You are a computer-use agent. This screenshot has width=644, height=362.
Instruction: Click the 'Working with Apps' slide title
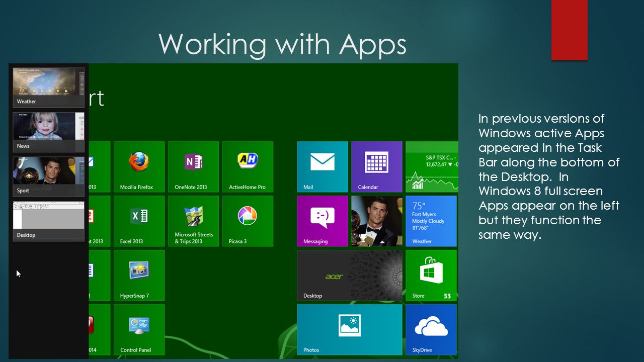(x=283, y=44)
